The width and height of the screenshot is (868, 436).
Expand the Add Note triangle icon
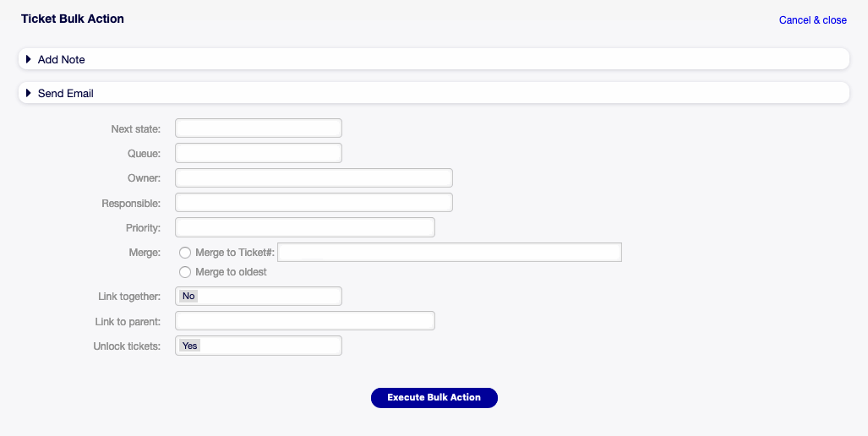(x=29, y=59)
